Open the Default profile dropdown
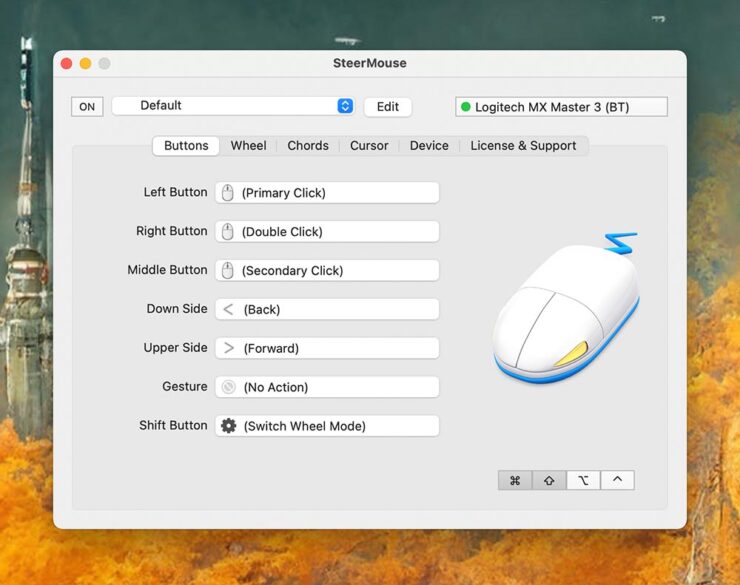740x585 pixels. 233,106
